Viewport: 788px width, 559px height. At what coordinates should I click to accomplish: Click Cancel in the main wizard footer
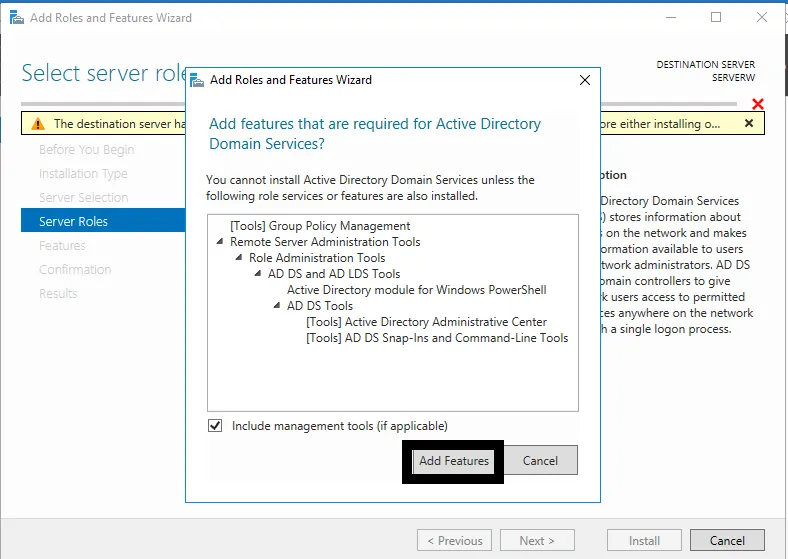pyautogui.click(x=727, y=540)
